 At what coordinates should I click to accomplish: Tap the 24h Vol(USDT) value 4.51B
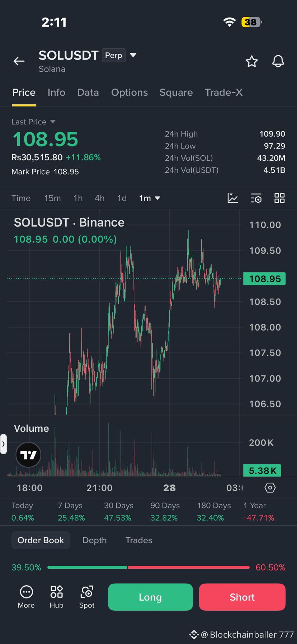(274, 170)
